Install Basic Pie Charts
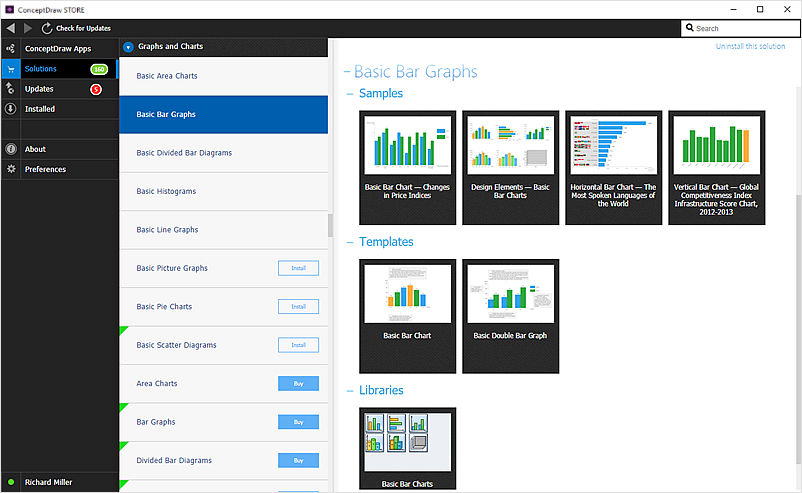802x493 pixels. point(298,306)
